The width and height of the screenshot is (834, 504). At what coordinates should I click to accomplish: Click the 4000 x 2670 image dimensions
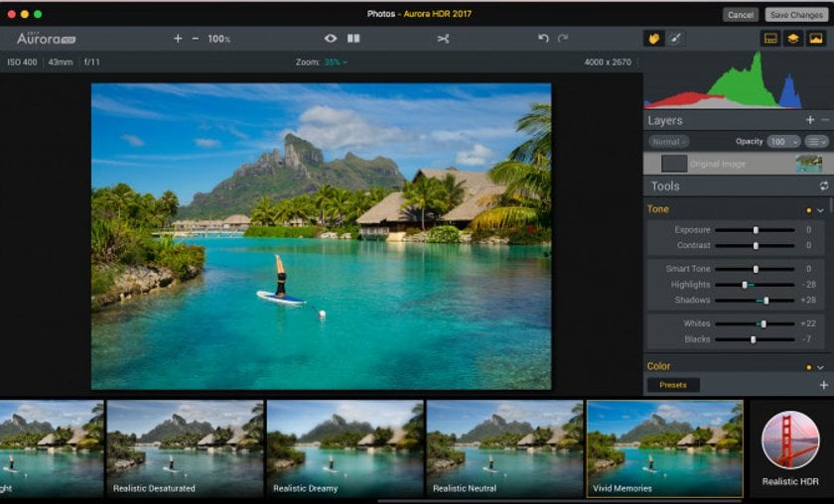click(x=608, y=63)
